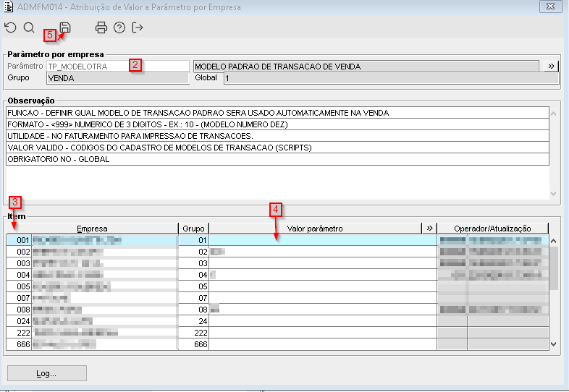Expand parameter description with >> button
Viewport: 569px width, 392px height.
[x=551, y=67]
